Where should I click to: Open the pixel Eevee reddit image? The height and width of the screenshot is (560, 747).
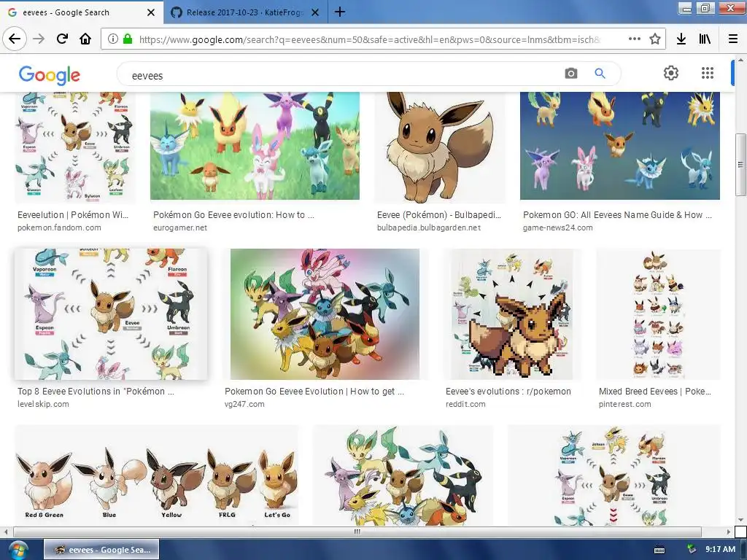click(512, 314)
